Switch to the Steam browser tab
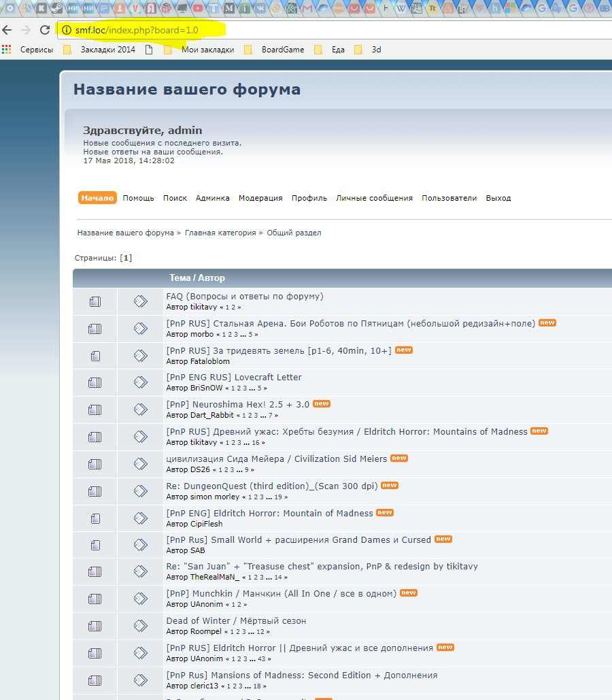This screenshot has width=612, height=700. [x=56, y=7]
